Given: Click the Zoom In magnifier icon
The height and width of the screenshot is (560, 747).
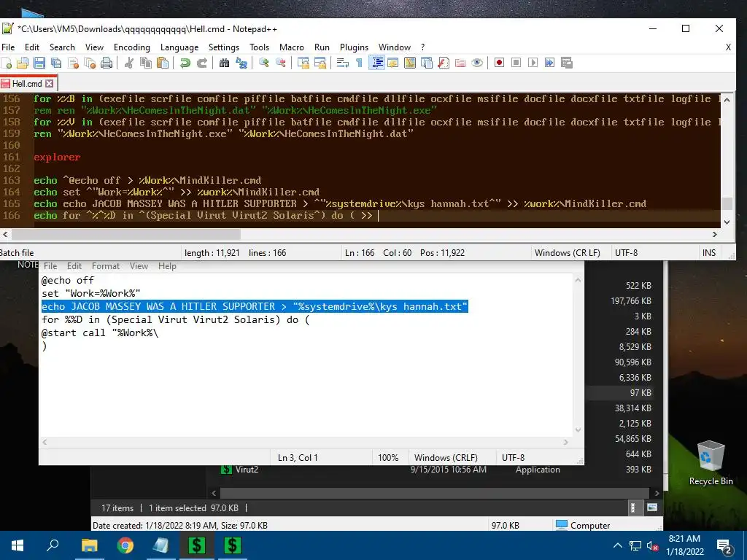Looking at the screenshot, I should click(263, 63).
